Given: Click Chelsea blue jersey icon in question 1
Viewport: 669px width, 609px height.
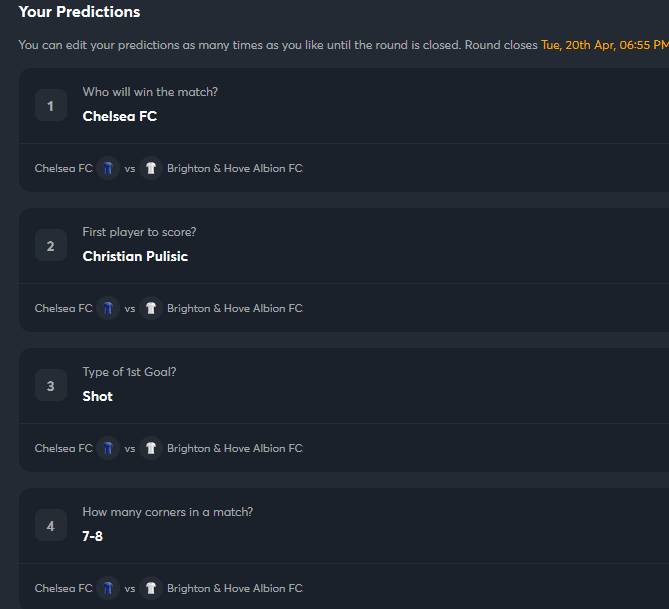Looking at the screenshot, I should [x=108, y=168].
